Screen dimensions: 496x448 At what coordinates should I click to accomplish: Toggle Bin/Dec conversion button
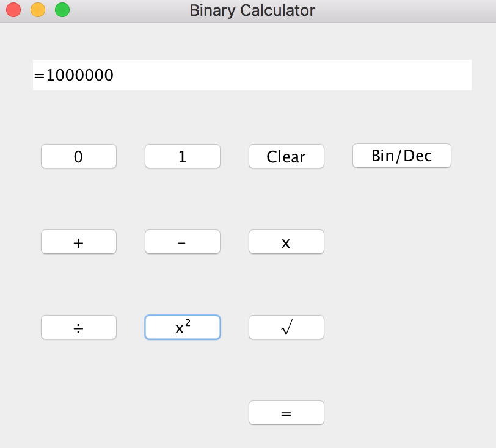tap(402, 156)
